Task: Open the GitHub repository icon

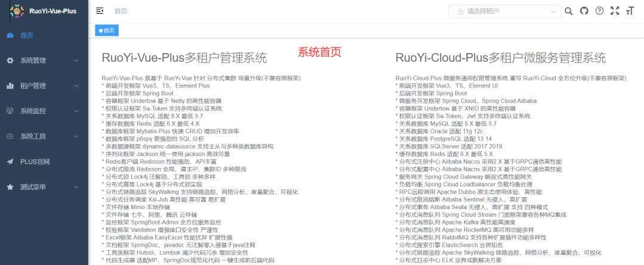Action: tap(584, 11)
